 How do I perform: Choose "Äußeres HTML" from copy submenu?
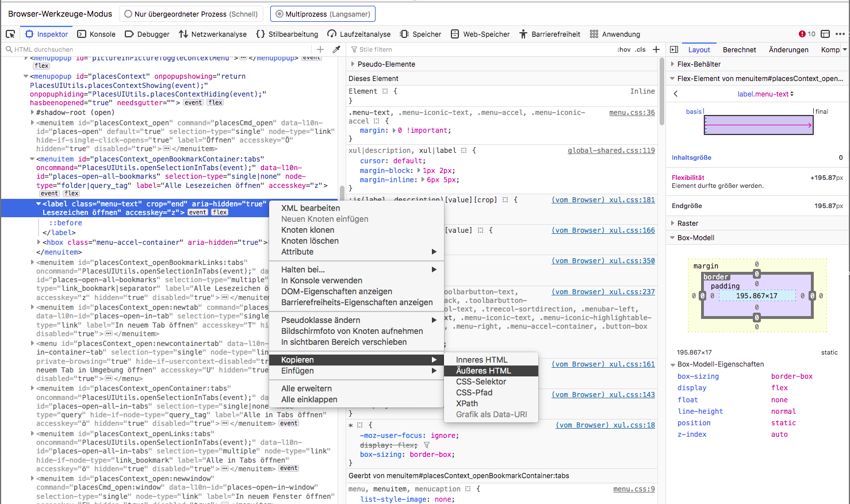tap(483, 371)
